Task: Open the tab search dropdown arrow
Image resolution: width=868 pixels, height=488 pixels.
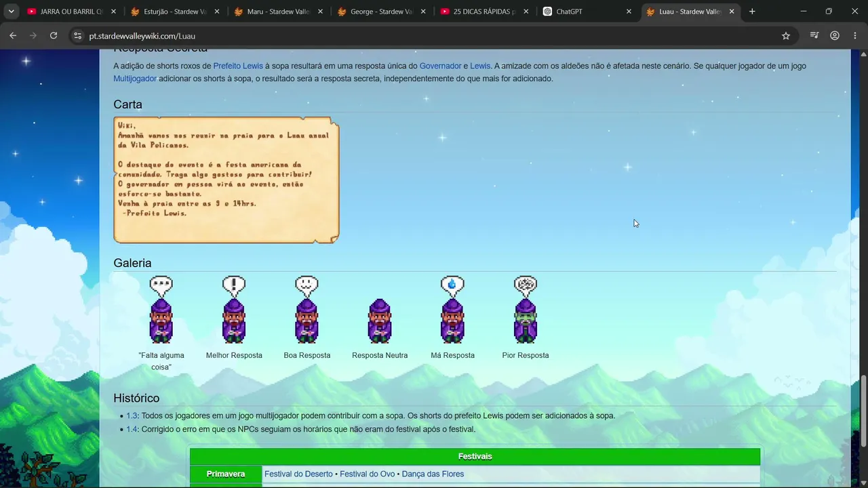Action: [11, 12]
